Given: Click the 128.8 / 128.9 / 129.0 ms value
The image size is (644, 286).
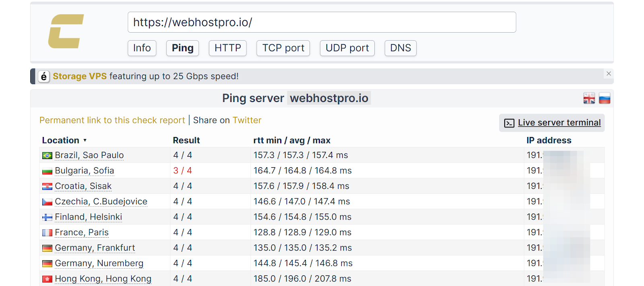Looking at the screenshot, I should click(x=302, y=232).
